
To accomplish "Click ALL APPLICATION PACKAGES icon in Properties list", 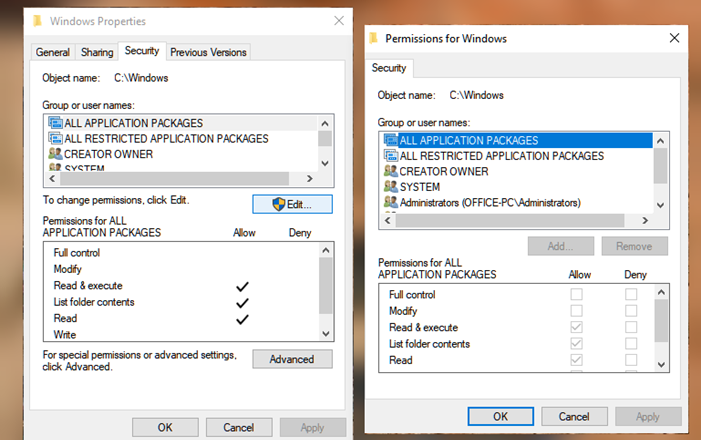I will pos(55,123).
